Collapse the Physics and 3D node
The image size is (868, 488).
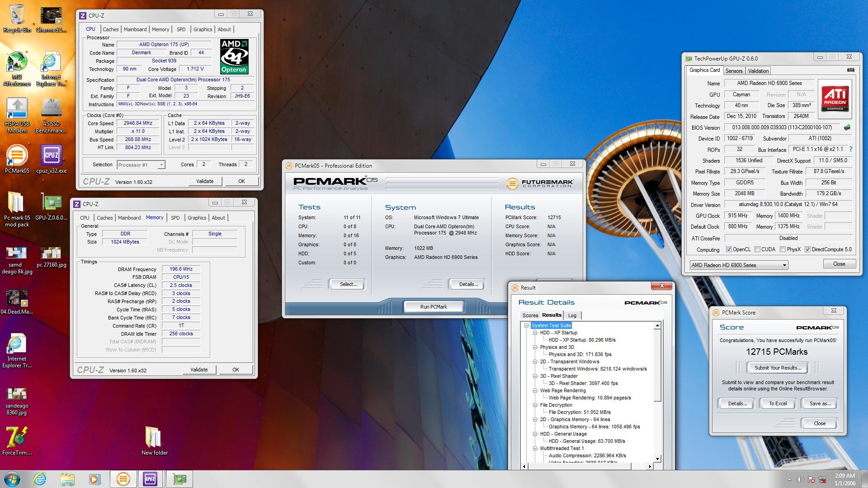click(x=535, y=347)
